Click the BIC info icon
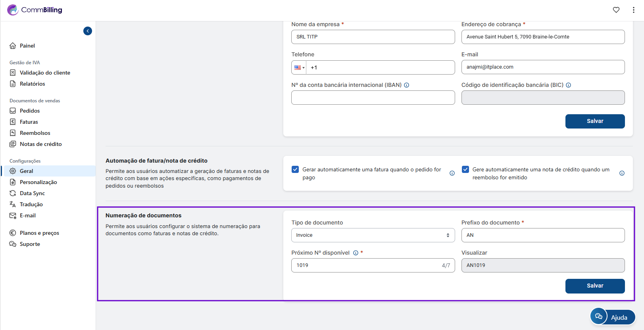Image resolution: width=644 pixels, height=330 pixels. point(569,85)
